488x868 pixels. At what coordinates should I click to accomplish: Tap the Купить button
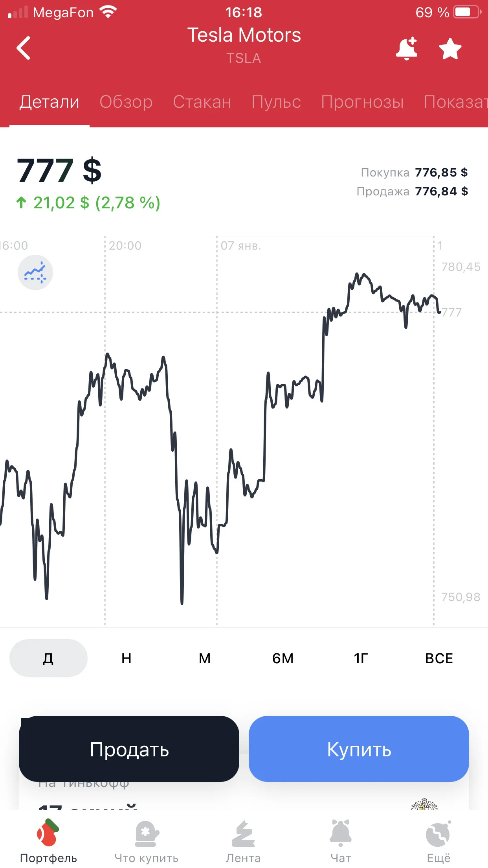[x=359, y=749]
